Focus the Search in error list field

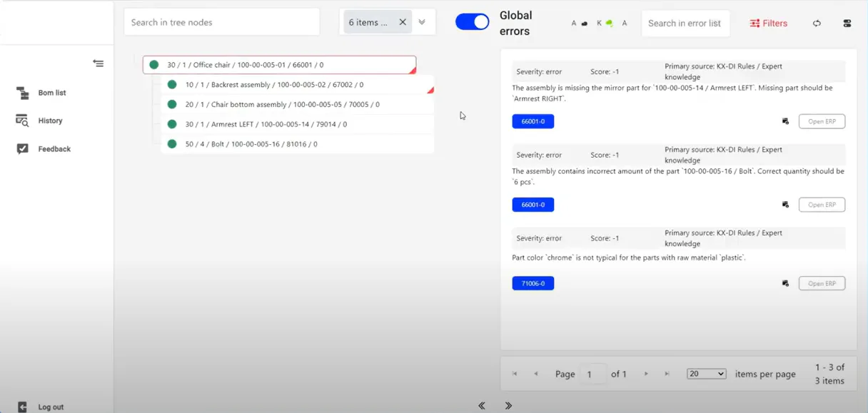(x=685, y=23)
